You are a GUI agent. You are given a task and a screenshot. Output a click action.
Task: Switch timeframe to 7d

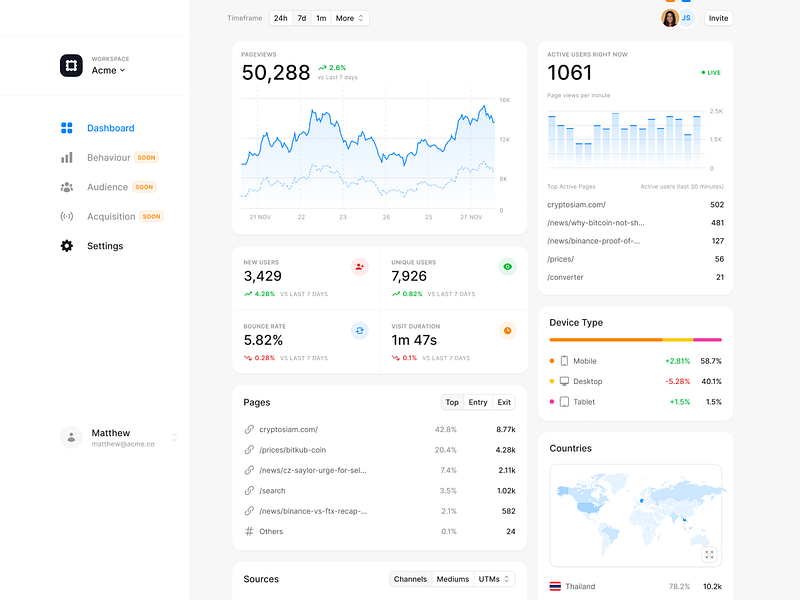(301, 18)
